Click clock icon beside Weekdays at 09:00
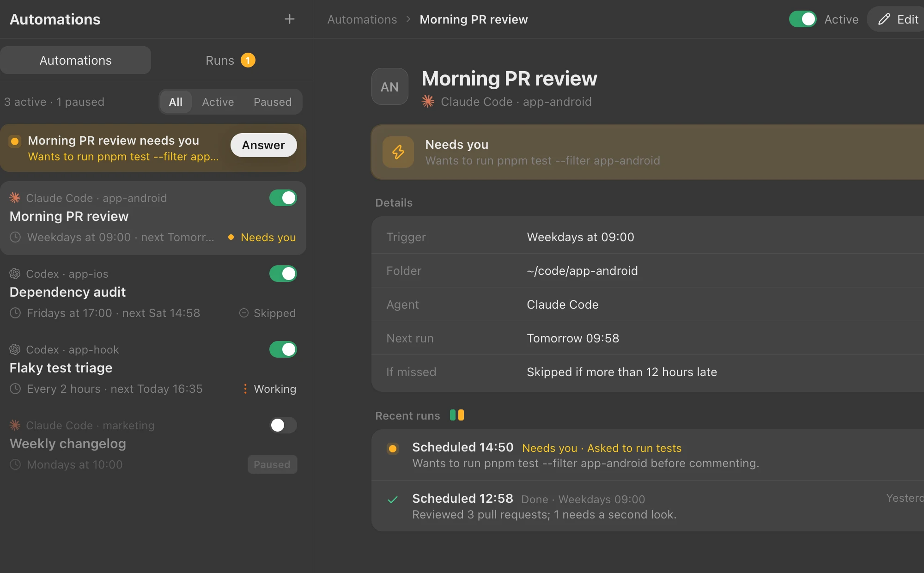The width and height of the screenshot is (924, 573). pyautogui.click(x=15, y=237)
